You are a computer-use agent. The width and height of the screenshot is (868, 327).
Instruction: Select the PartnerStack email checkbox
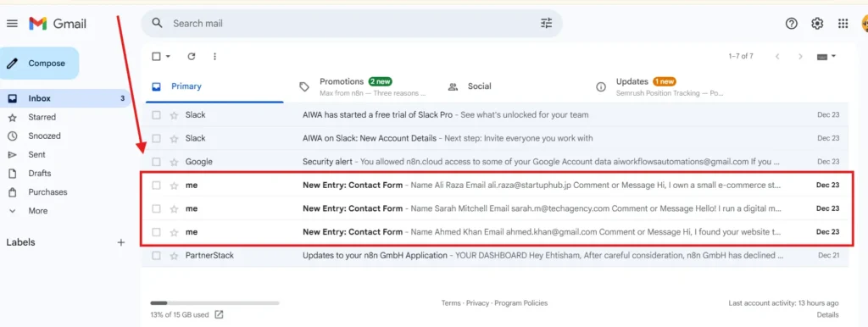click(156, 256)
